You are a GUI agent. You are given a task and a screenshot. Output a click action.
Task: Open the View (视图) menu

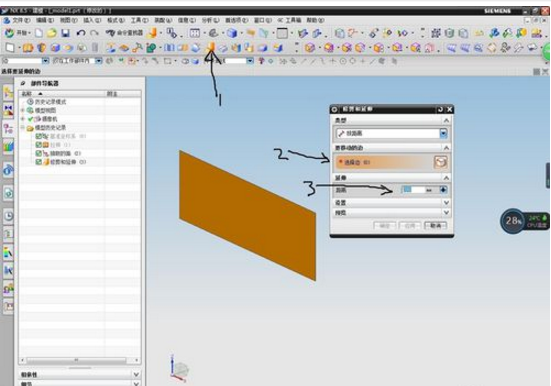[69, 20]
